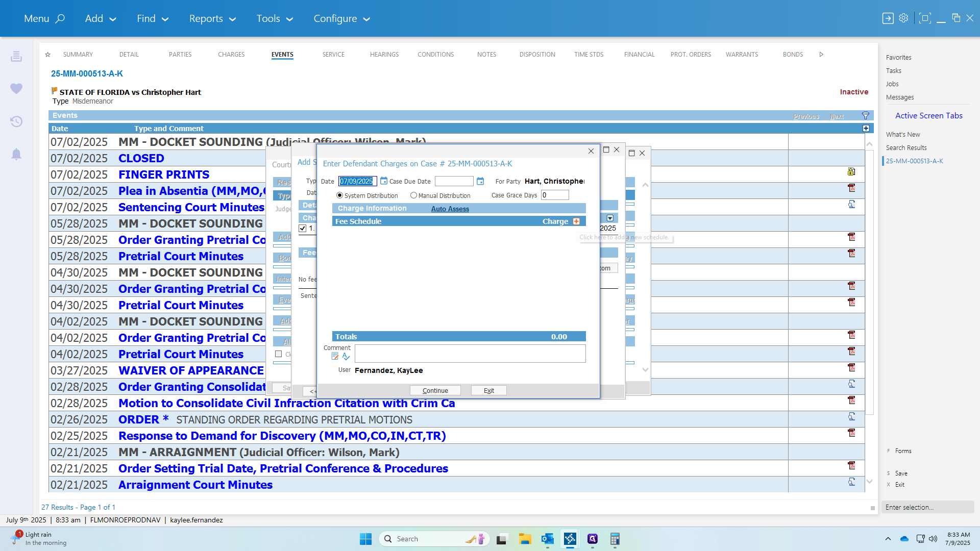Click the Auto Assess link
980x551 pixels.
click(x=450, y=209)
